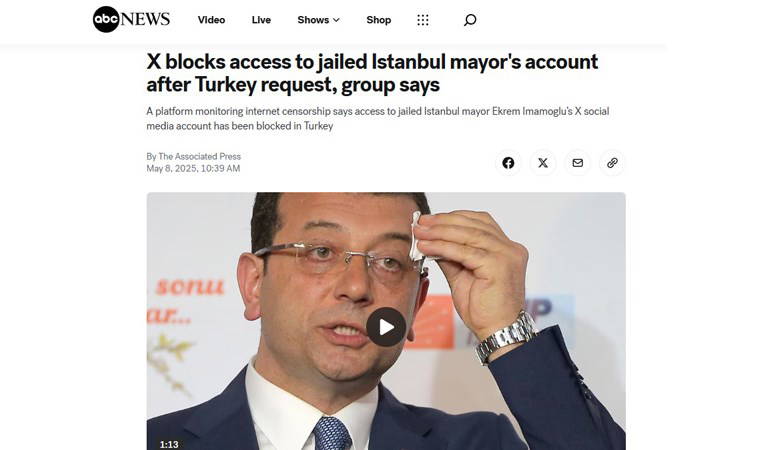
Task: Click the video thumbnail image of the mayor
Action: pos(386,321)
